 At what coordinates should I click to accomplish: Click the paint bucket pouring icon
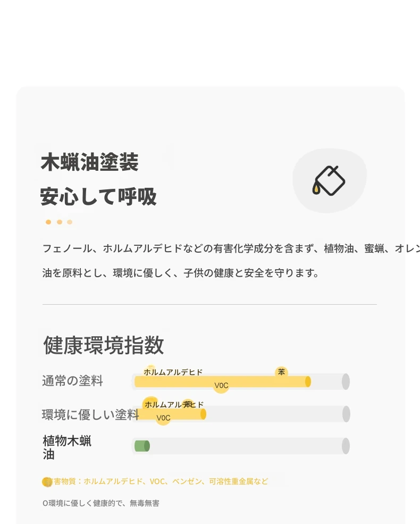(329, 180)
